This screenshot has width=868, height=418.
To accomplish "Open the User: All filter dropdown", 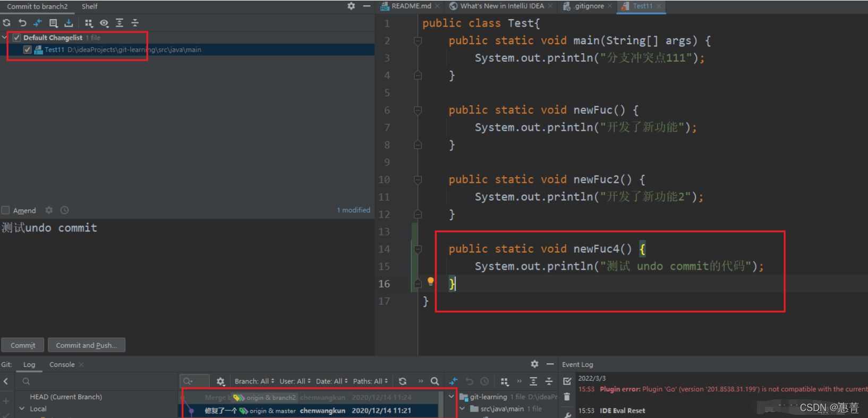I will click(x=295, y=381).
